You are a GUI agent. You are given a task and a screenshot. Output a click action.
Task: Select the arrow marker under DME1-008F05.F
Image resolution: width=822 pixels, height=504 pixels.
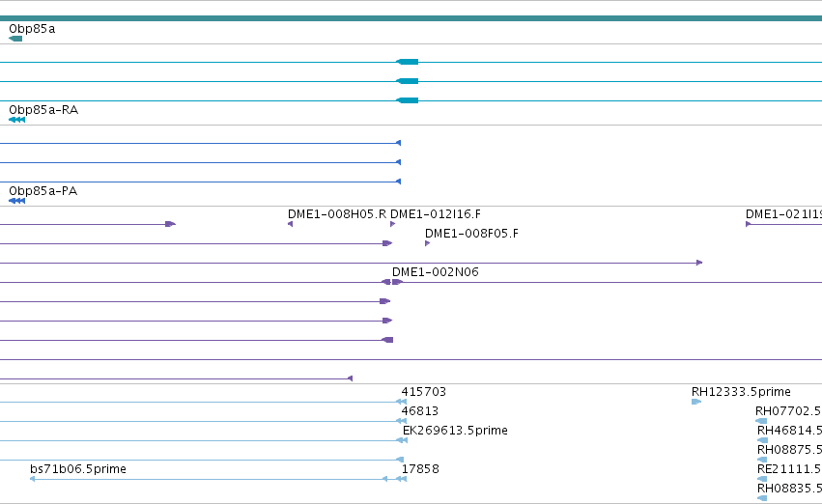point(427,243)
